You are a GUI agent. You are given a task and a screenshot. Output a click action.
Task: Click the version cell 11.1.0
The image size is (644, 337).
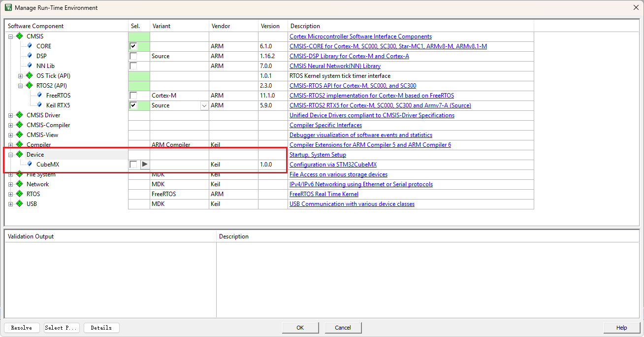pos(273,96)
